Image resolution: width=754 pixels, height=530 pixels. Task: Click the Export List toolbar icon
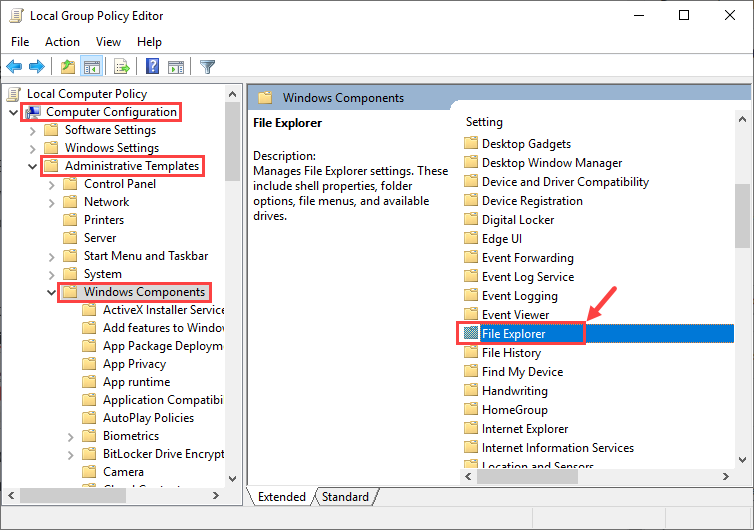click(122, 67)
